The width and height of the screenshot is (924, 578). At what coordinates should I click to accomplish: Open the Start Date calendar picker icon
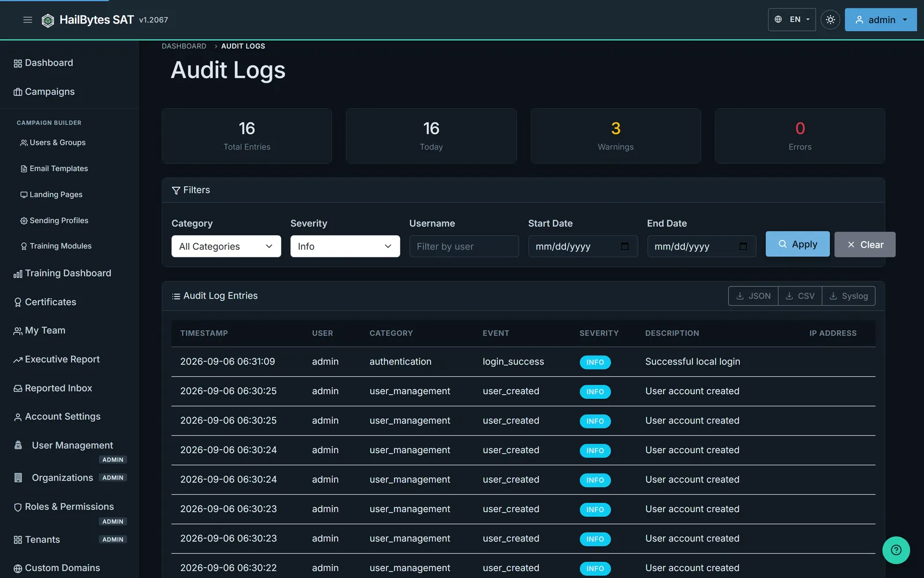(625, 246)
